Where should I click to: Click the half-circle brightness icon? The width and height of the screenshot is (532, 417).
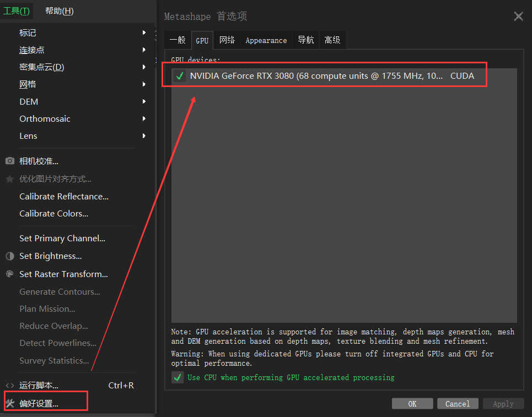coord(10,256)
